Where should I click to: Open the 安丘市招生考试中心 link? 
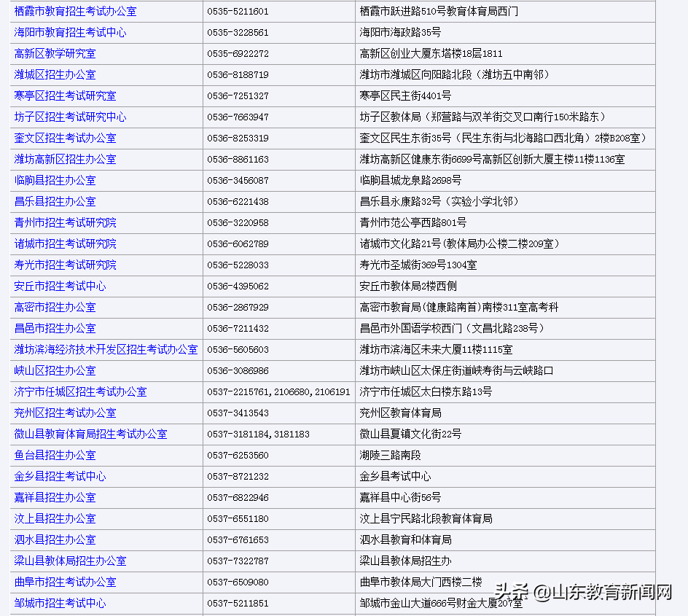point(60,286)
